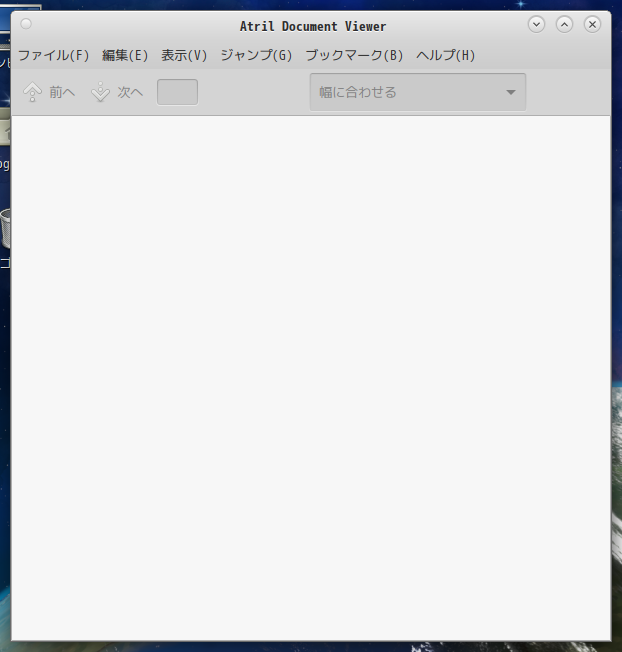Open the 幅に合わせる zoom dropdown
Image resolution: width=622 pixels, height=652 pixels.
(x=418, y=92)
